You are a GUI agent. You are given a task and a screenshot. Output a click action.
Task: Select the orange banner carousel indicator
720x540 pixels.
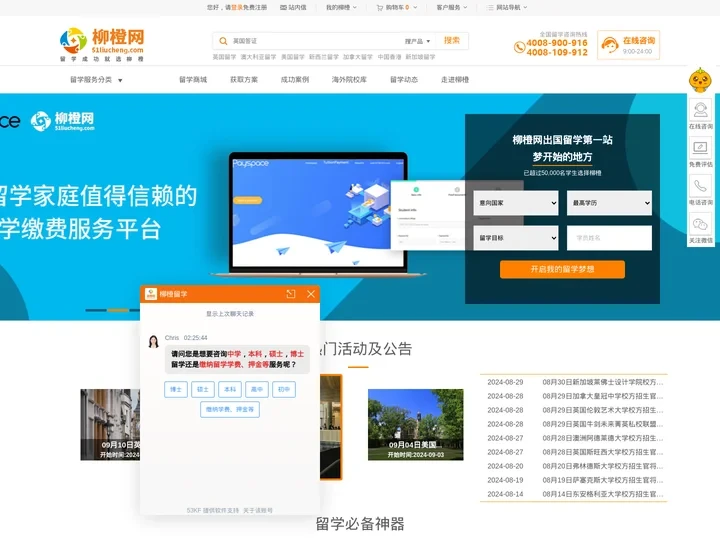[118, 310]
